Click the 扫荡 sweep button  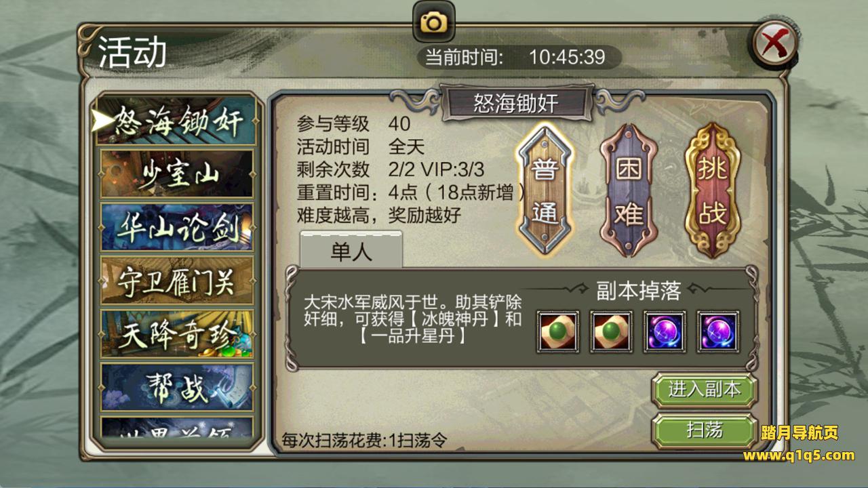[x=705, y=430]
